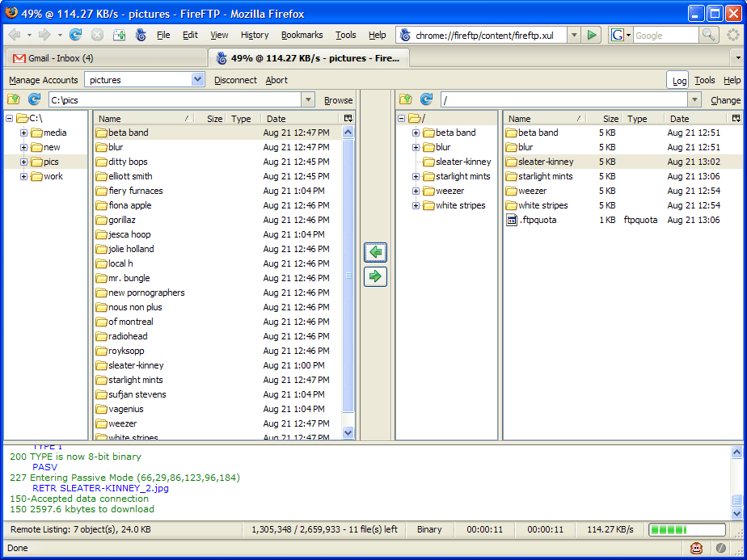Click the page reload icon in Firefox toolbar
Image resolution: width=747 pixels, height=560 pixels.
75,35
